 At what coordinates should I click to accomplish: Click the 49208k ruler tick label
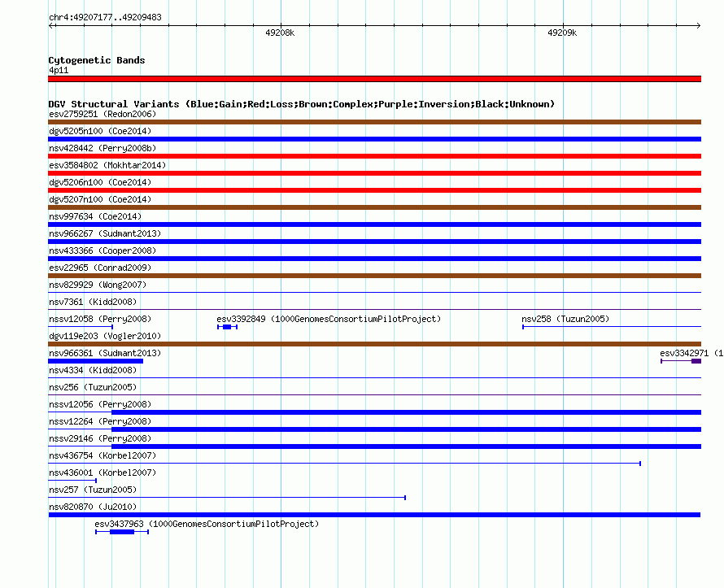(280, 33)
